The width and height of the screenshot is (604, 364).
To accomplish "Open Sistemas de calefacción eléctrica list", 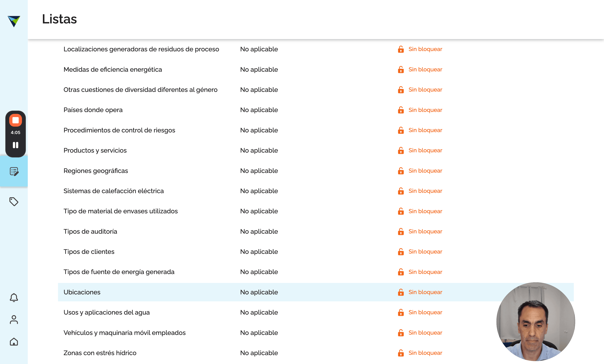I will click(114, 191).
